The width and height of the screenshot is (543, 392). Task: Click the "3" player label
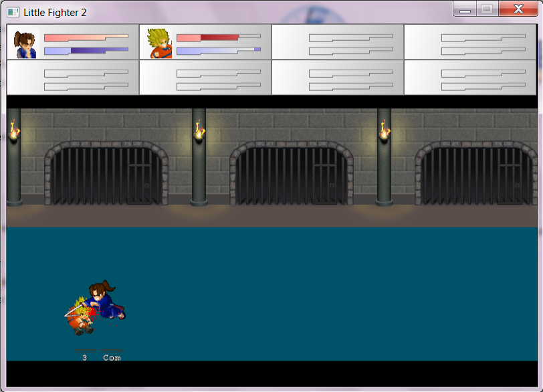pos(84,358)
